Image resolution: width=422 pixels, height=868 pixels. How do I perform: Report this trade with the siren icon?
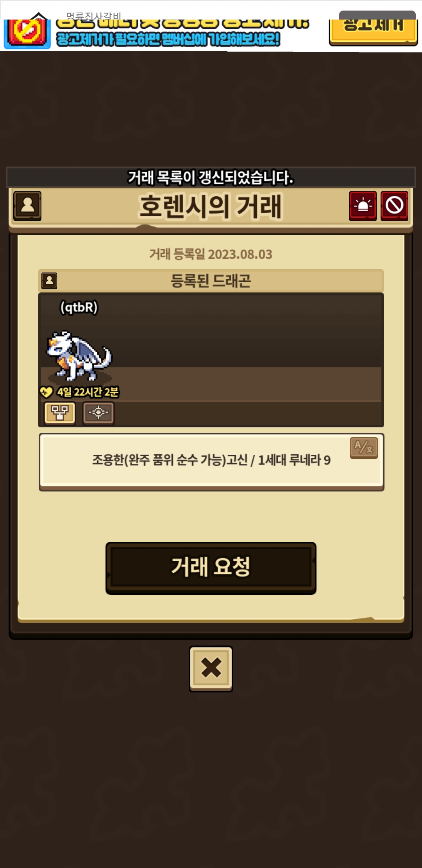click(363, 206)
